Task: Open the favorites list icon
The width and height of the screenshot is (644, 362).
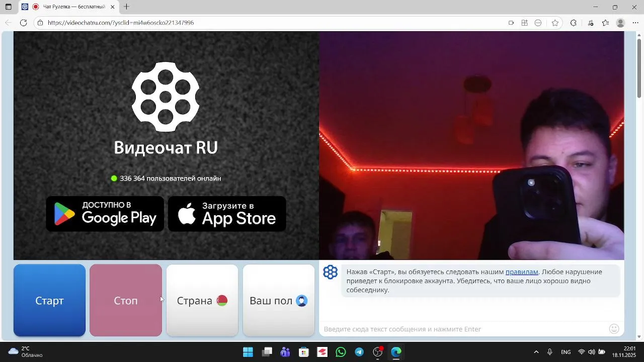Action: tap(606, 23)
